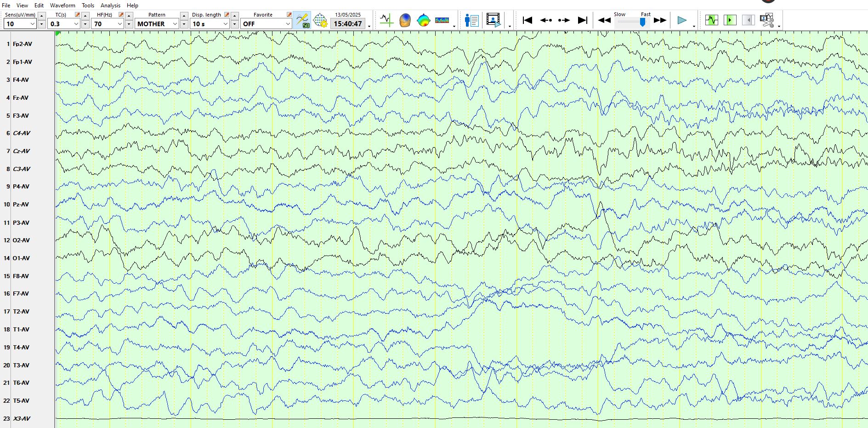Step Disp. length value up
Viewport: 868px width, 428px height.
[234, 16]
